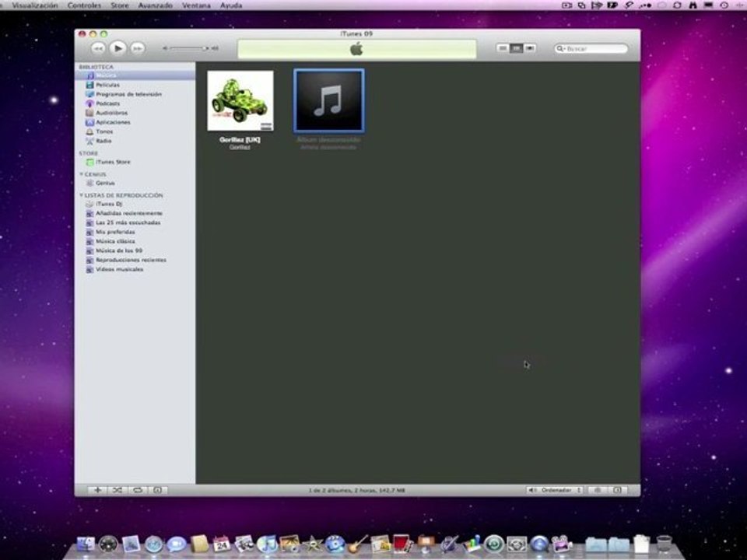The height and width of the screenshot is (560, 747).
Task: Click the Gorillaz [UK] album title
Action: [240, 139]
